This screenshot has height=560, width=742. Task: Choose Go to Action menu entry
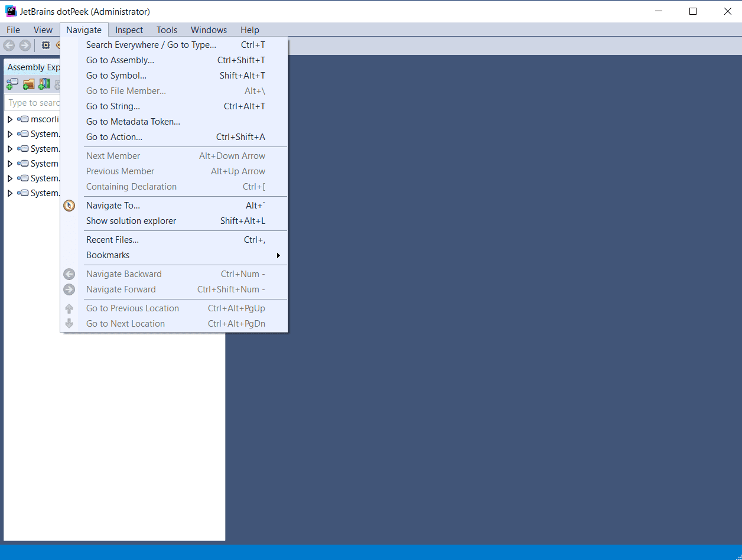(174, 137)
